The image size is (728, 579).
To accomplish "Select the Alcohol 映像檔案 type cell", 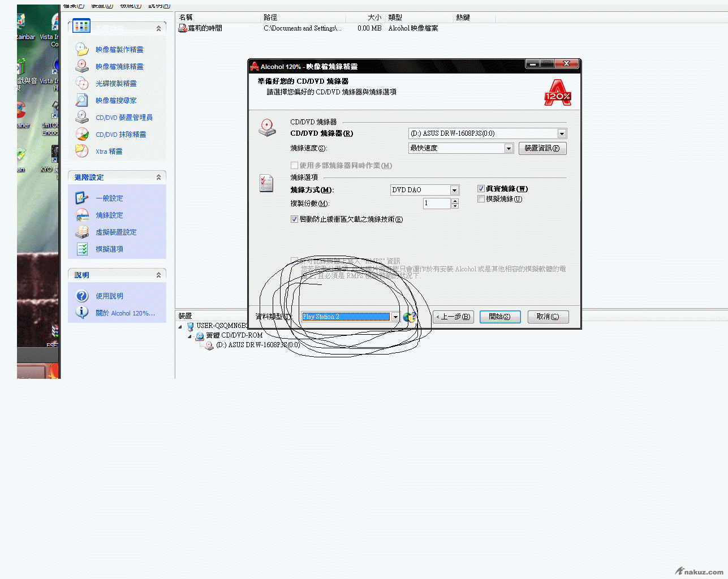I will click(413, 28).
